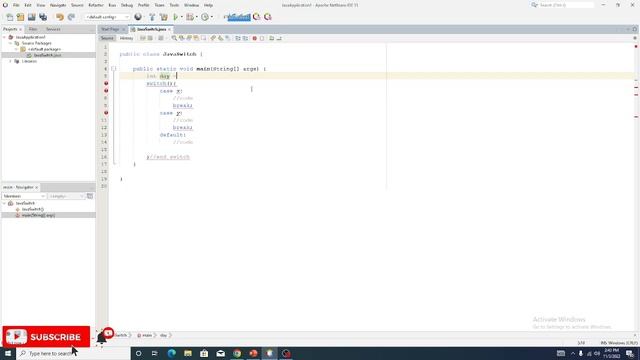Click the Open Project toolbar icon
This screenshot has height=360, width=640.
point(31,17)
